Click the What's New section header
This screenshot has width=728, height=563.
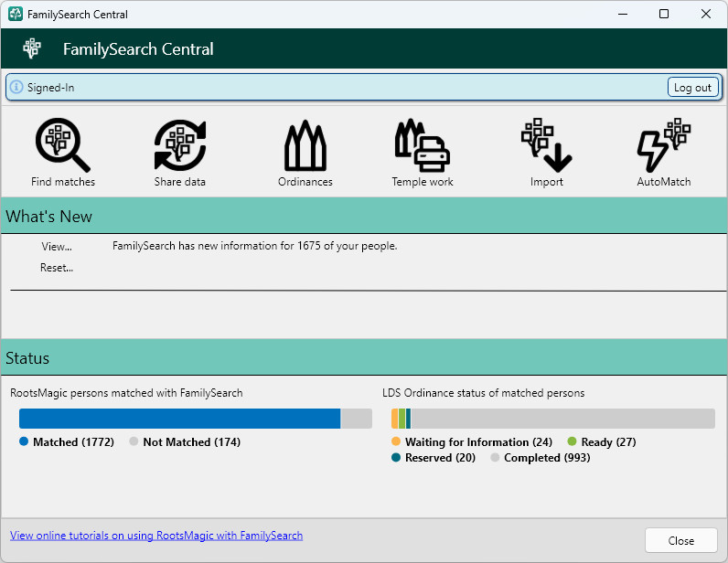pos(364,216)
